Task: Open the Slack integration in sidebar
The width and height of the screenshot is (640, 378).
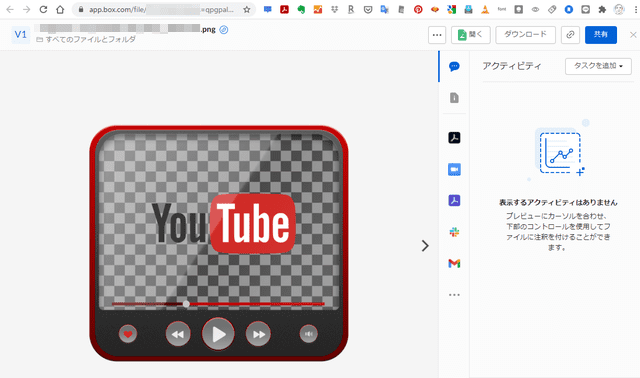Action: [454, 232]
